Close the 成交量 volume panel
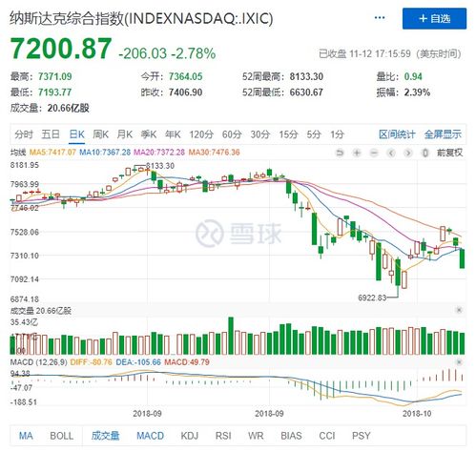 coord(459,310)
